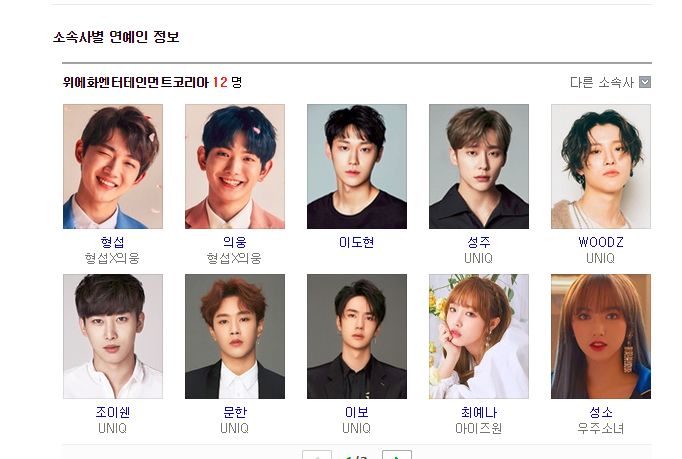This screenshot has width=682, height=459.
Task: Open the 다른 소속사 dropdown arrow
Action: pos(645,82)
